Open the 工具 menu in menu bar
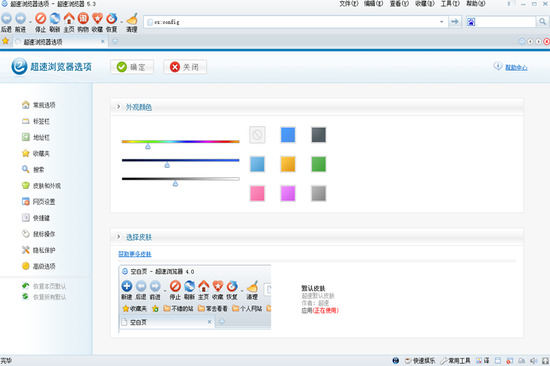550x366 pixels. click(x=450, y=4)
